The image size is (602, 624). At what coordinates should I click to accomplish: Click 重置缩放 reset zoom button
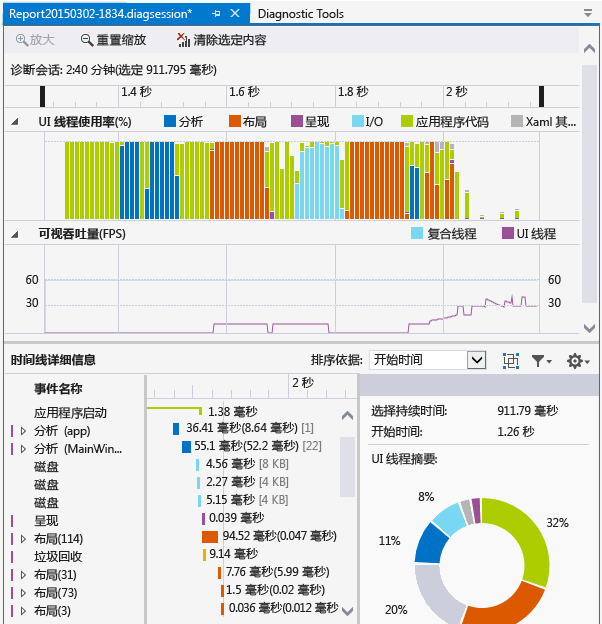coord(113,40)
